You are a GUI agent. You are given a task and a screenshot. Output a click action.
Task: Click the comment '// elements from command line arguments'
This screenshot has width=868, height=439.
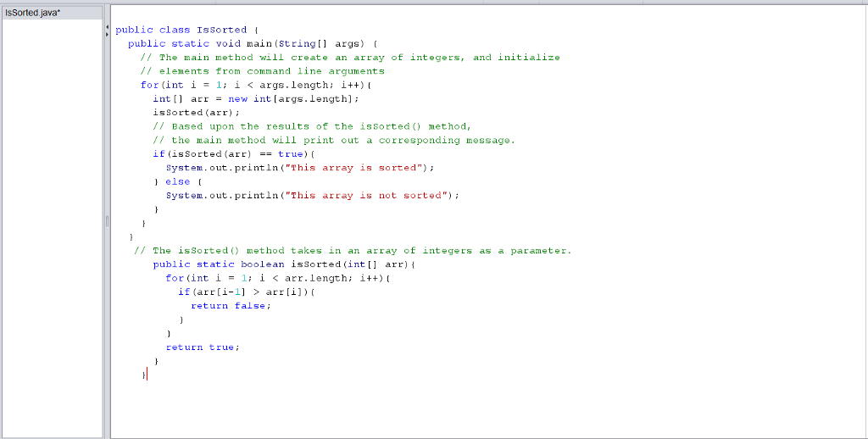tap(263, 71)
